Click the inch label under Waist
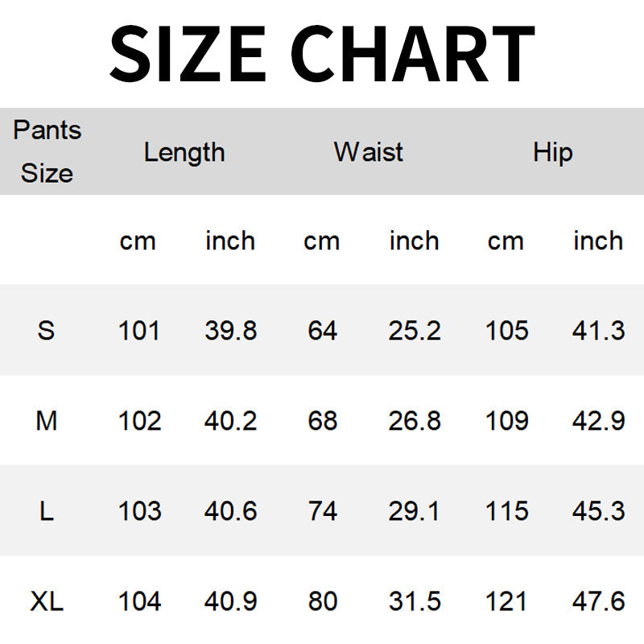This screenshot has height=644, width=644. point(414,241)
